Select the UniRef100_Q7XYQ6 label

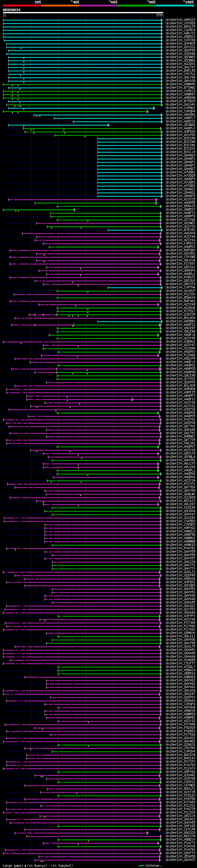point(180,220)
